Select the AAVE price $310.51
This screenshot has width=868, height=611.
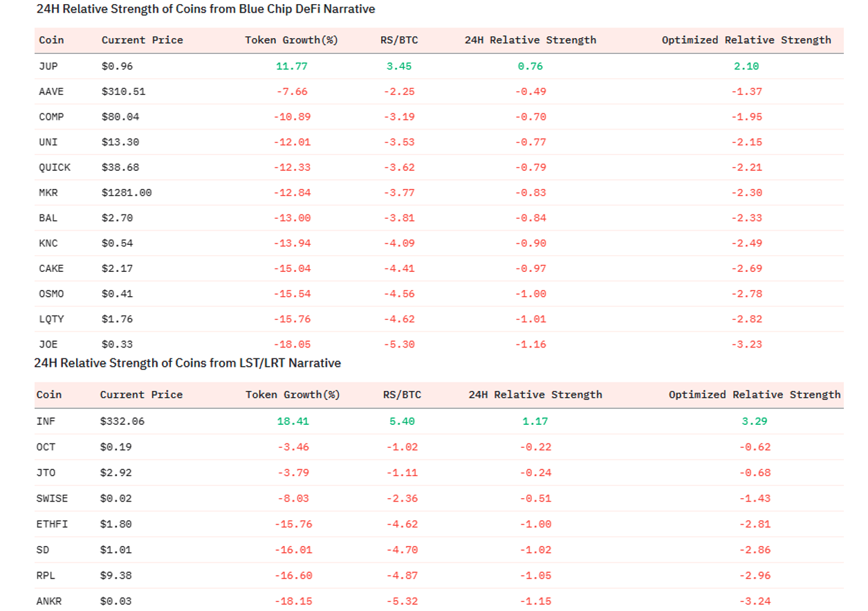coord(123,91)
